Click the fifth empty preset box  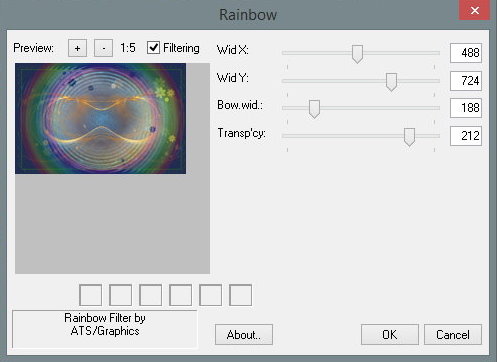[211, 295]
